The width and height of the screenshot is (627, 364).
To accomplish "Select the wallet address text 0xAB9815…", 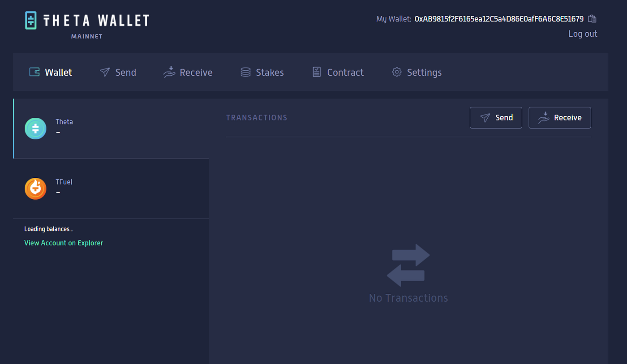I will 499,19.
